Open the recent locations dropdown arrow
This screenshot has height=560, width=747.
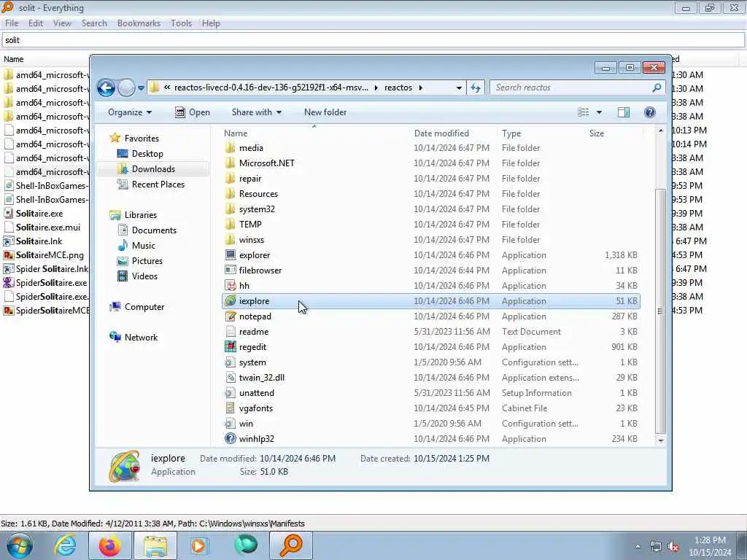[x=141, y=88]
